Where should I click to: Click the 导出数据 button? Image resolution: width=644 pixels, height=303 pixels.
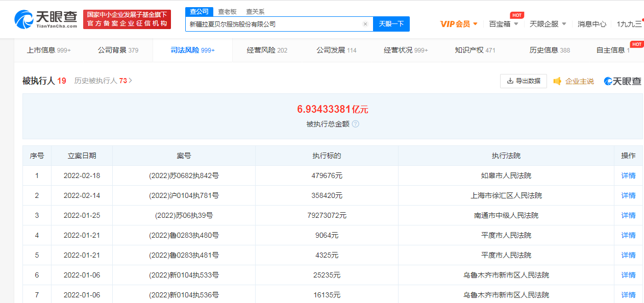click(x=523, y=81)
